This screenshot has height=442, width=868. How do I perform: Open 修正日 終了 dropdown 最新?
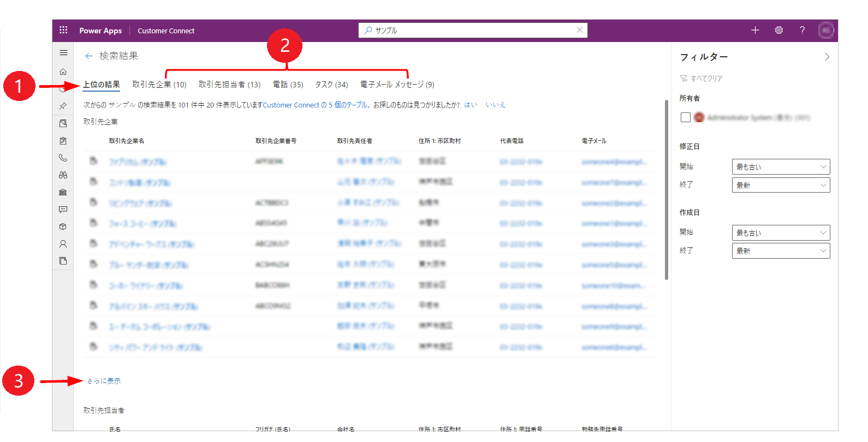[x=781, y=186]
